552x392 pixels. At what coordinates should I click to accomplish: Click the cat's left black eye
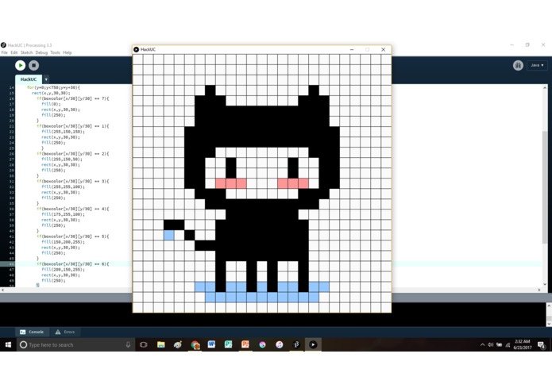[231, 168]
